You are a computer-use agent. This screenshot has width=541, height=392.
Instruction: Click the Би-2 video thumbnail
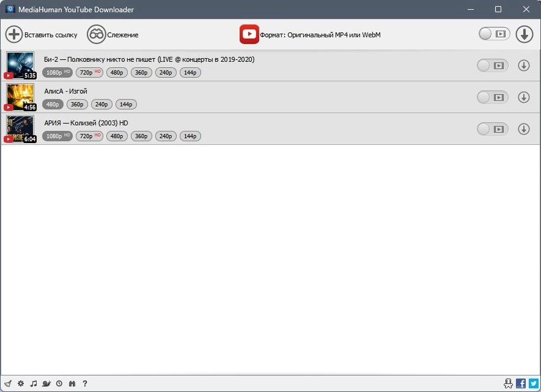point(20,65)
